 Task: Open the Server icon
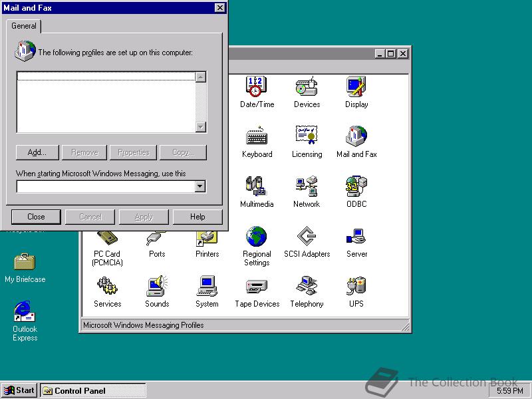[x=356, y=241]
